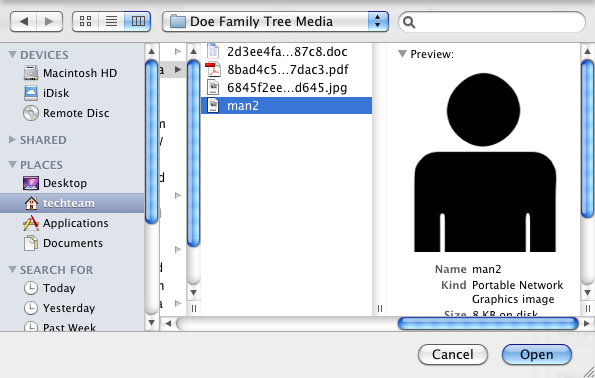Image resolution: width=595 pixels, height=378 pixels.
Task: Click the file column scroll down arrow
Action: [194, 293]
